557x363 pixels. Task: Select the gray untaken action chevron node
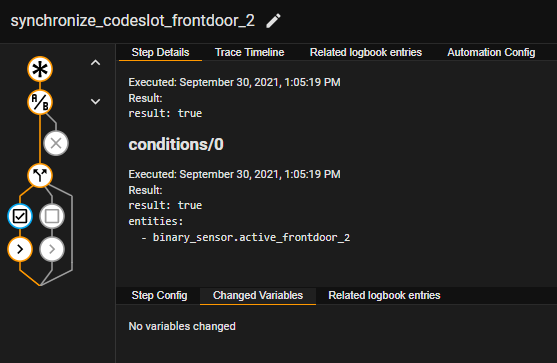pyautogui.click(x=52, y=249)
